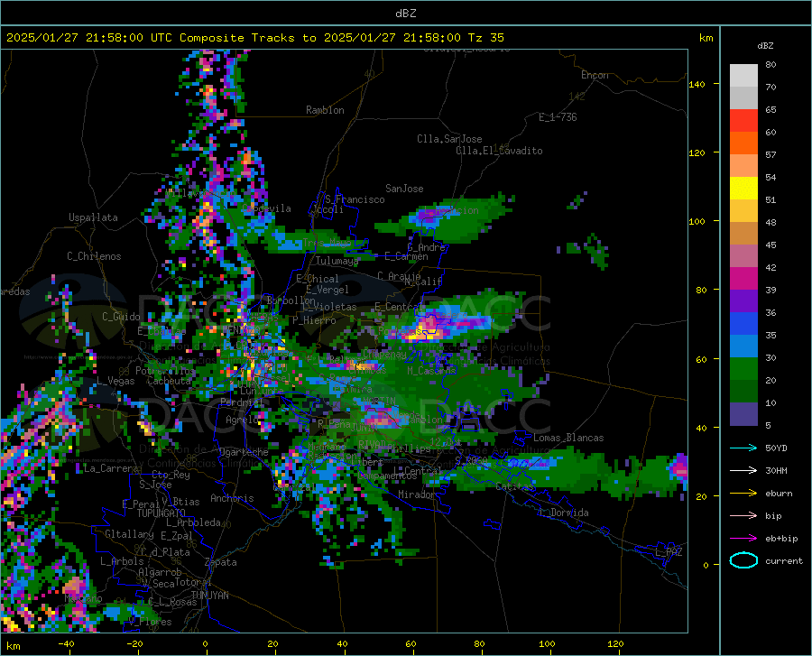
Task: Click the 'Tulumaya' map label
Action: (337, 261)
